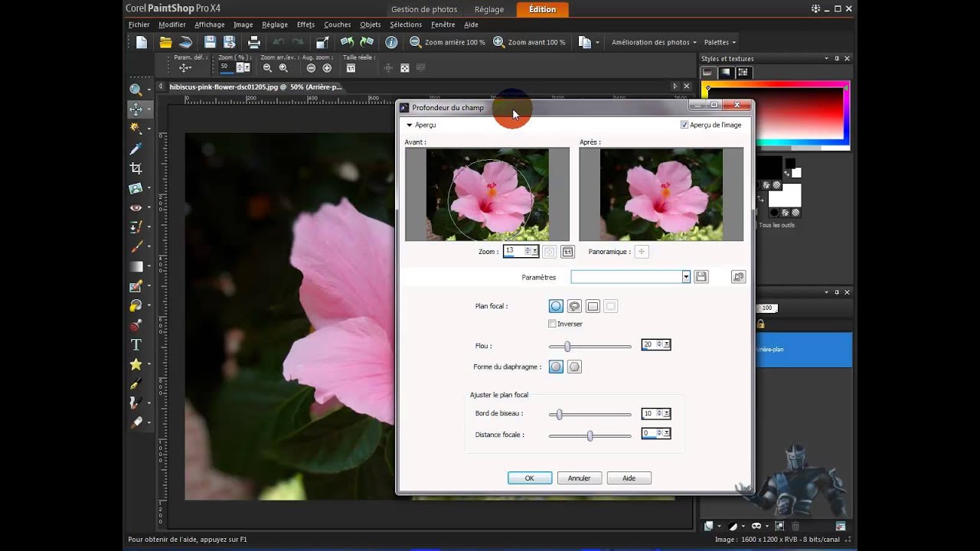The image size is (980, 551).
Task: Click the reset to default icon beside Paramètres
Action: [738, 277]
